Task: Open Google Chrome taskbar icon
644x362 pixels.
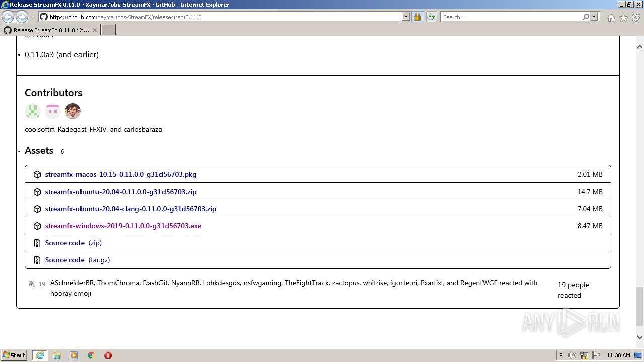Action: (91, 355)
